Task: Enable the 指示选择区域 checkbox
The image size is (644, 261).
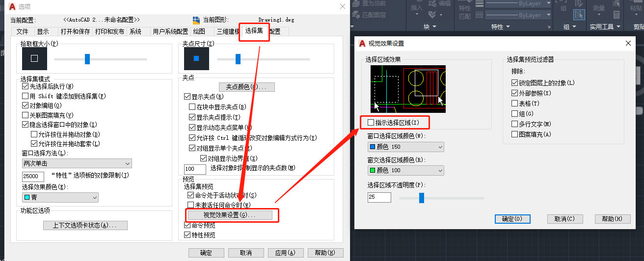Action: pyautogui.click(x=371, y=122)
